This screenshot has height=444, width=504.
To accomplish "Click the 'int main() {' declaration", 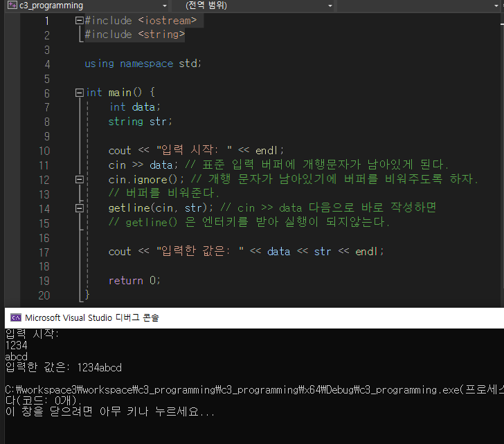I will click(120, 93).
